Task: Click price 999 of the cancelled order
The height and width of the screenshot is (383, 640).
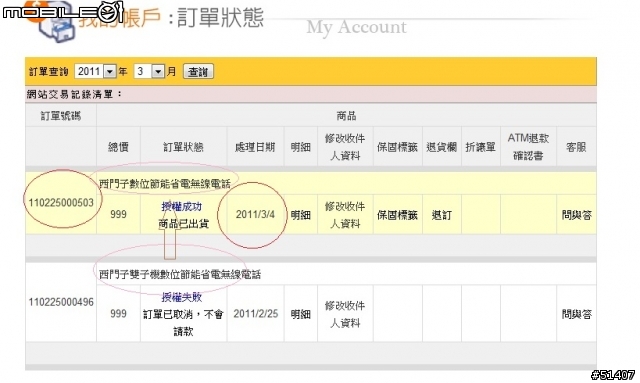Action: tap(118, 314)
